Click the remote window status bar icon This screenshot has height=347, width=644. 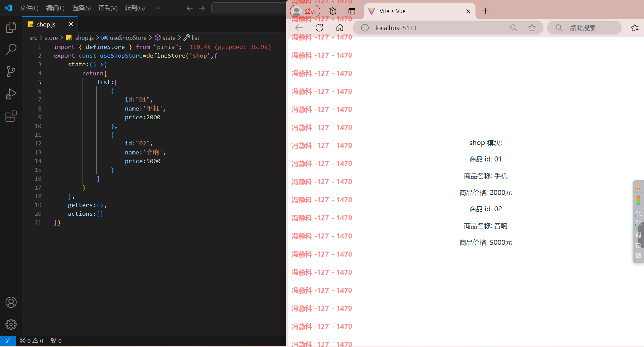point(8,341)
